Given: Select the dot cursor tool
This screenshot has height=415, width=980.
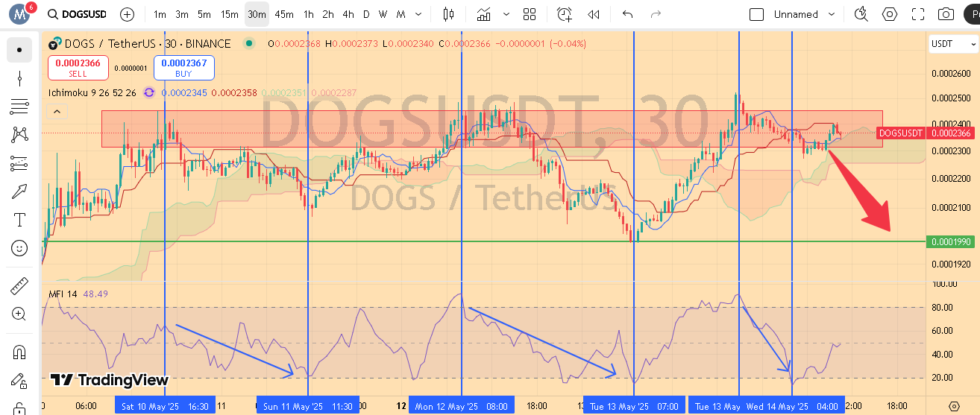Looking at the screenshot, I should [19, 50].
